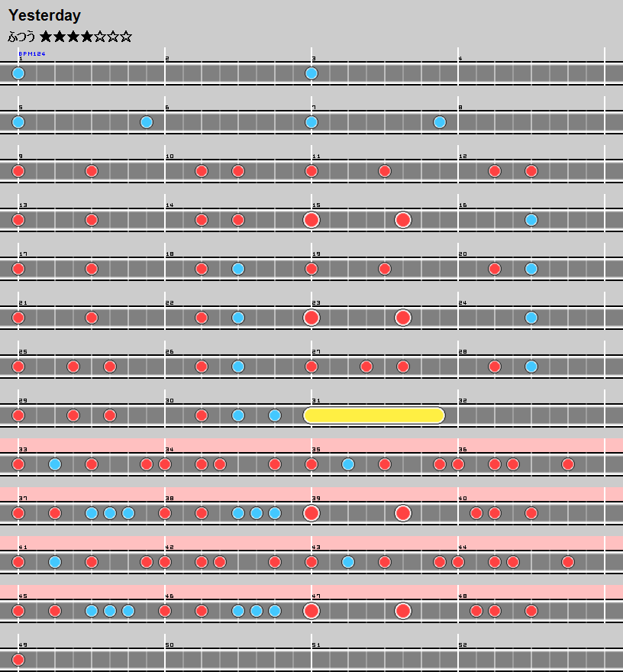
Task: Click the pink go-go band above measure 35
Action: pos(382,444)
